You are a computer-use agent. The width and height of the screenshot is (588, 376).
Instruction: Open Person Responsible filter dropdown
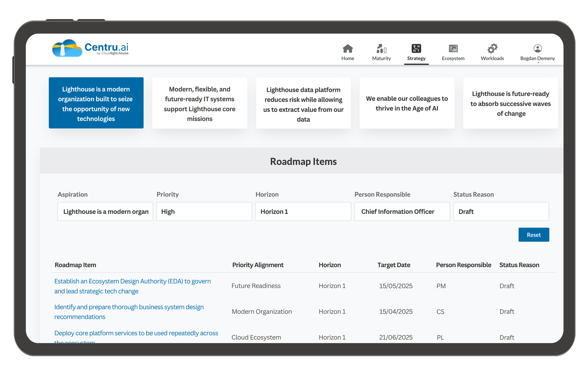pos(402,212)
